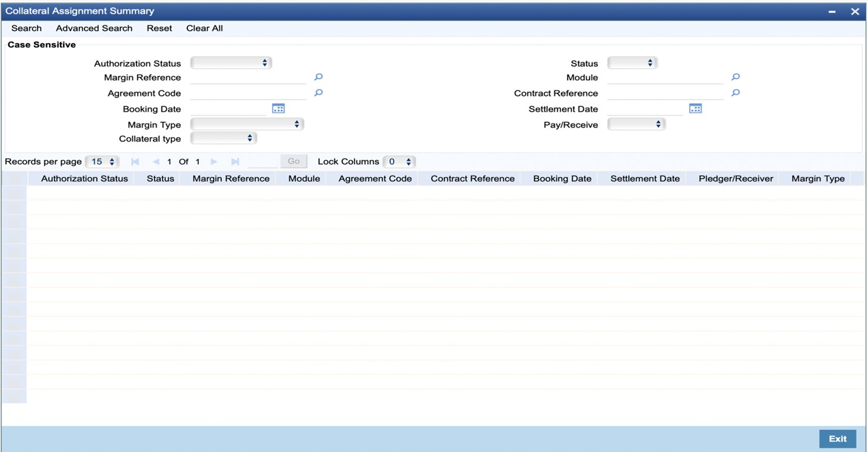Focus the Agreement Code input field
868x452 pixels.
pyautogui.click(x=248, y=93)
